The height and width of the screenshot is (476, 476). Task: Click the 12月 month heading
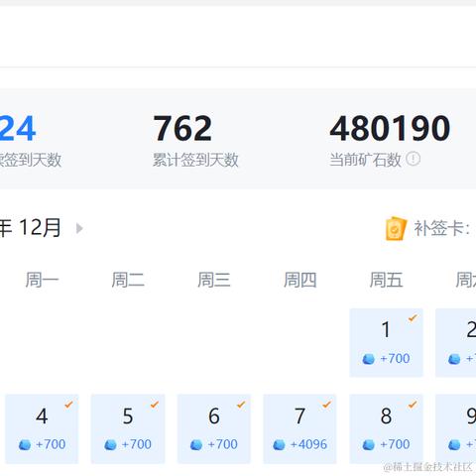point(40,228)
